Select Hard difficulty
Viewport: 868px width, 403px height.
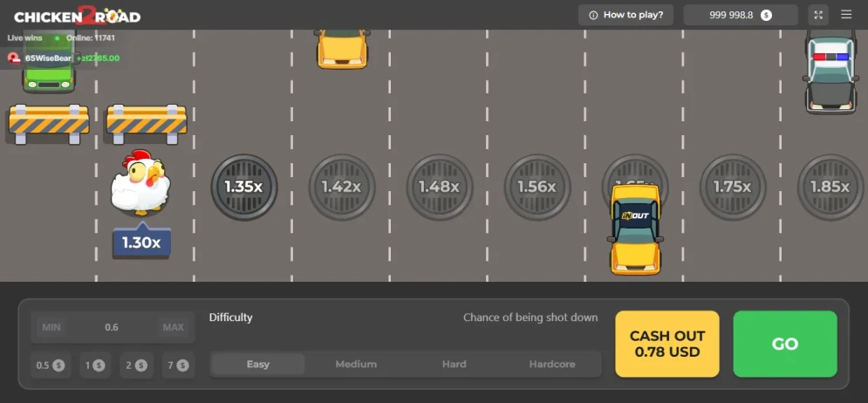[x=454, y=365]
